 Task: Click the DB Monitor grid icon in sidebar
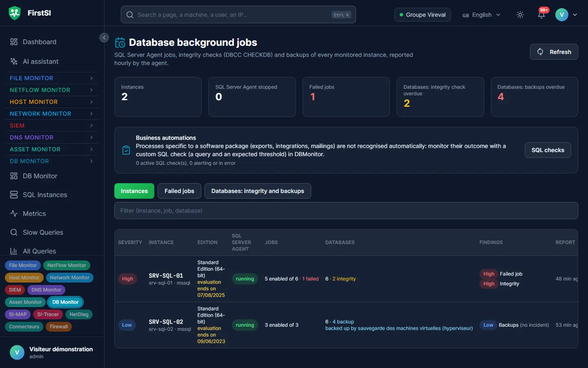click(x=14, y=176)
